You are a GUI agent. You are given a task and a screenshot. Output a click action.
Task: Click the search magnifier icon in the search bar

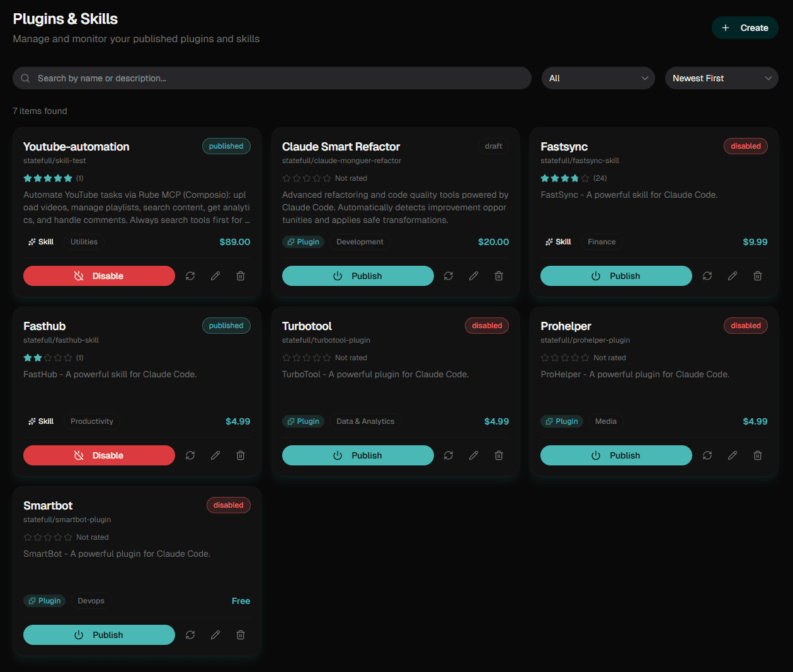(25, 78)
